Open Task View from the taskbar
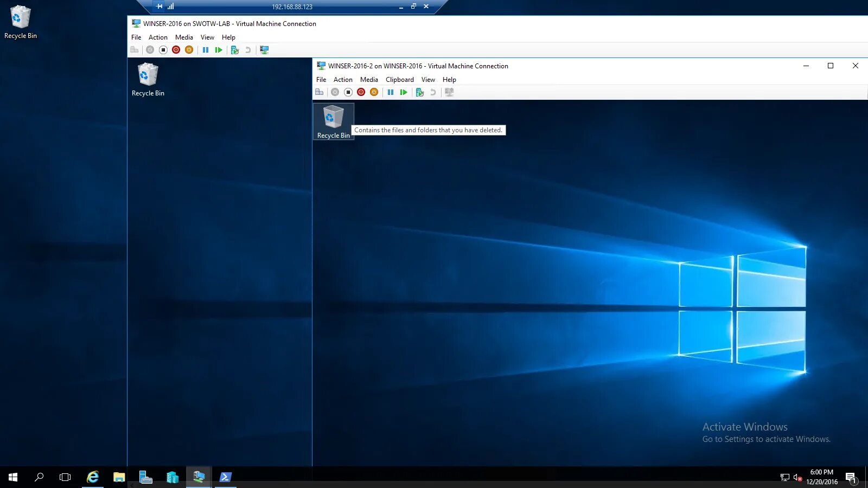 tap(65, 477)
